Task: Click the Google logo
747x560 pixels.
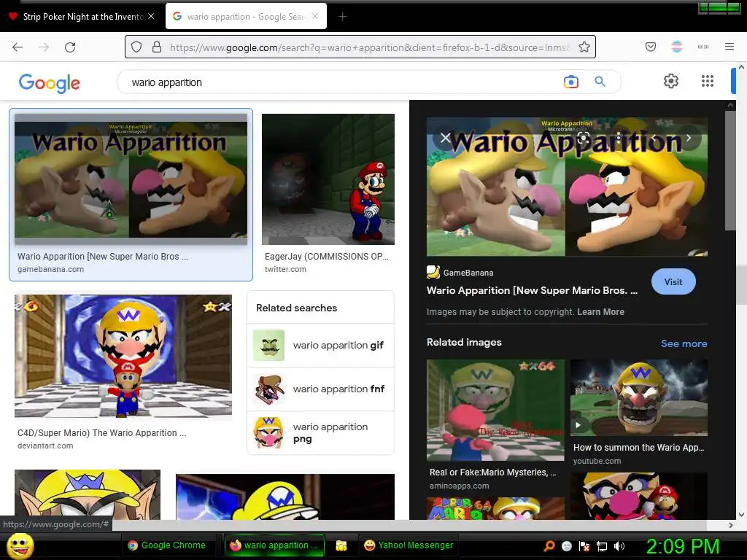Action: (49, 83)
